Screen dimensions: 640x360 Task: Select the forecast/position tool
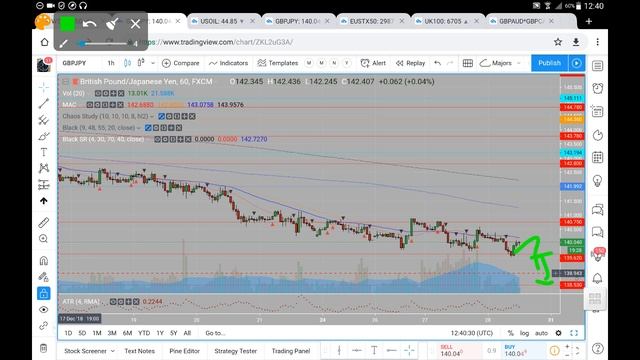(44, 184)
